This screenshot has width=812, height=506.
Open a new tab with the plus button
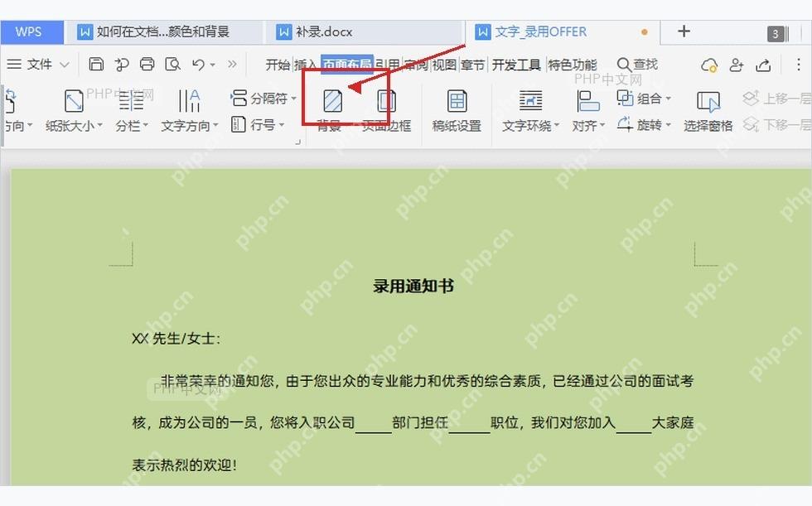684,31
